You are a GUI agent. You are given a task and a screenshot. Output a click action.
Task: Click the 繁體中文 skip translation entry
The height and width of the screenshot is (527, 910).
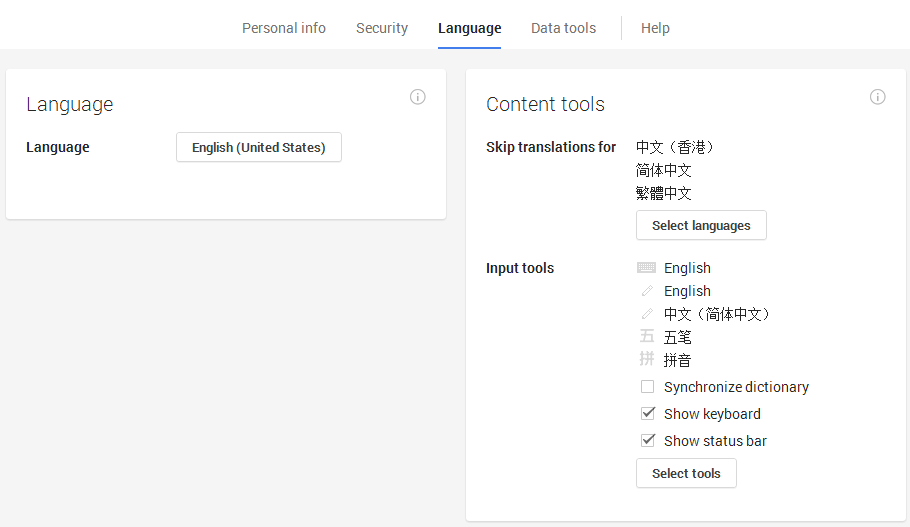pos(663,193)
